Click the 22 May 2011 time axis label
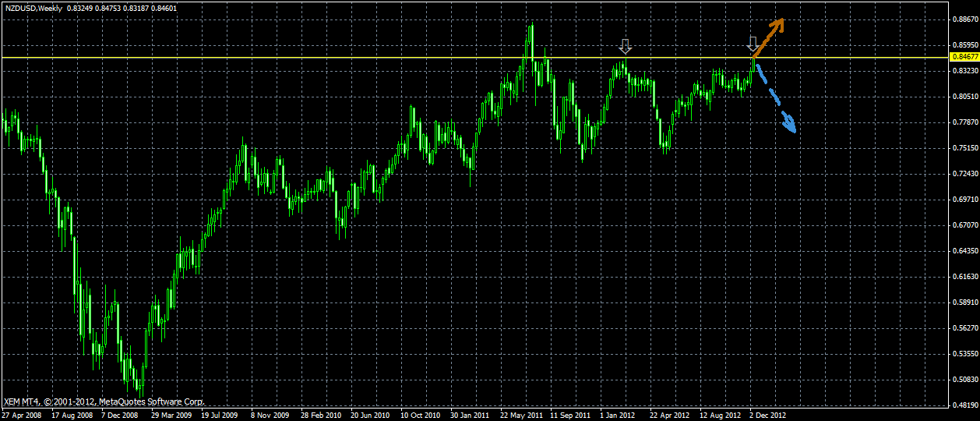The height and width of the screenshot is (421, 980). tap(520, 416)
